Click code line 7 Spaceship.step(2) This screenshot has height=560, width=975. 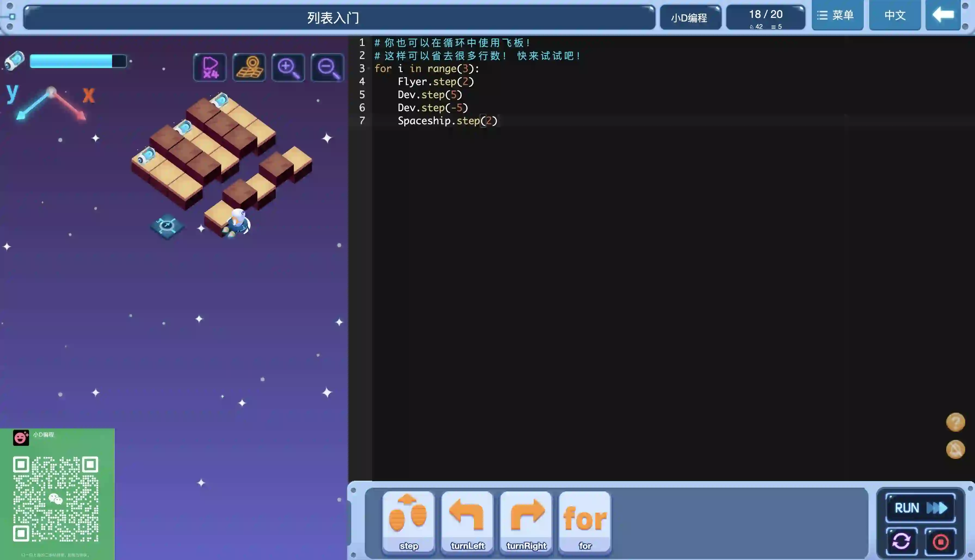click(x=447, y=121)
